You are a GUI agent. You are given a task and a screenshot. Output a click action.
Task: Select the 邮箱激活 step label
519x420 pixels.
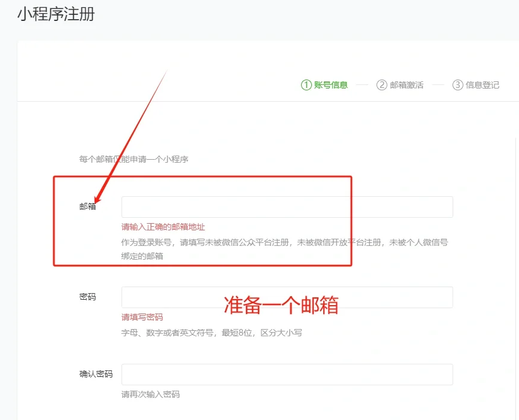(406, 85)
